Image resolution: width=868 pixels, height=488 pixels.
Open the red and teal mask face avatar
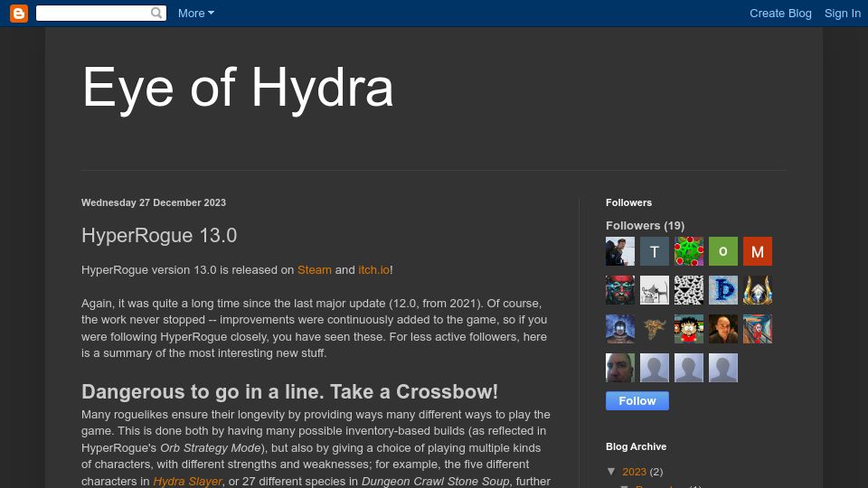click(620, 290)
